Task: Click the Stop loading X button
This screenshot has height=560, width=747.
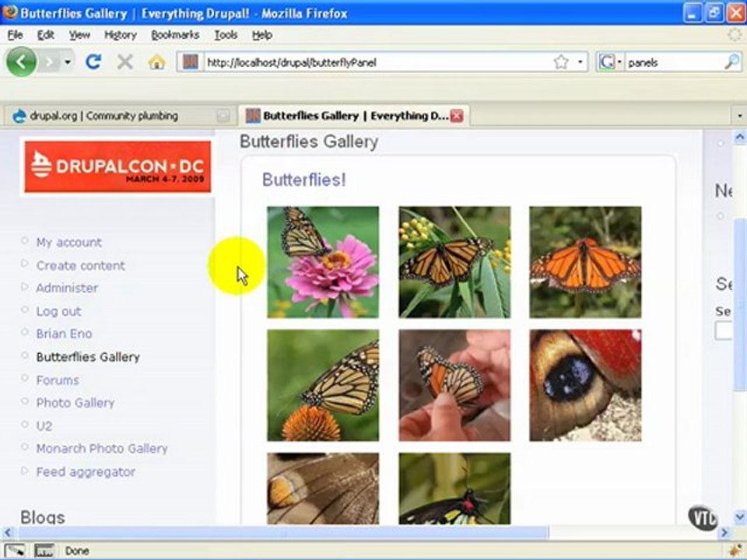Action: point(124,62)
